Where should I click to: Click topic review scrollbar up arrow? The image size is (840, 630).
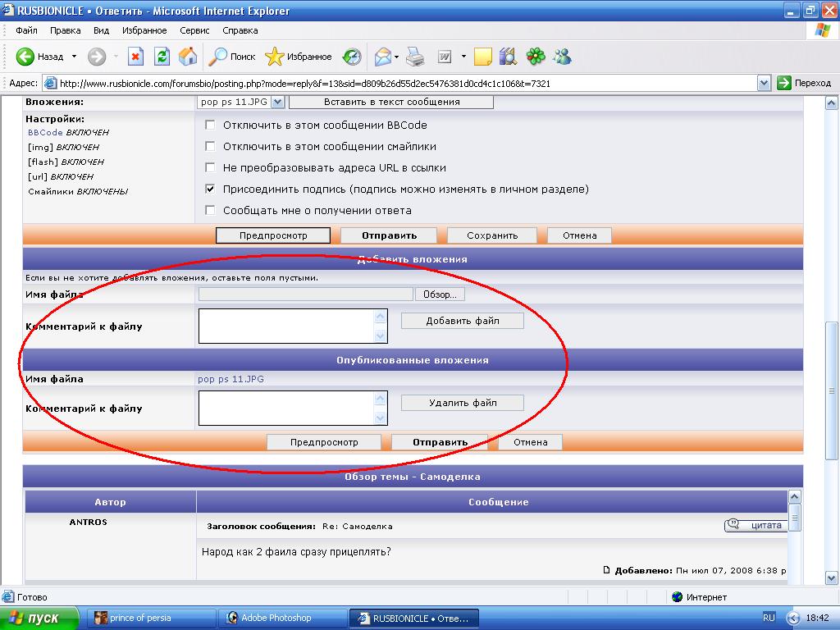794,496
